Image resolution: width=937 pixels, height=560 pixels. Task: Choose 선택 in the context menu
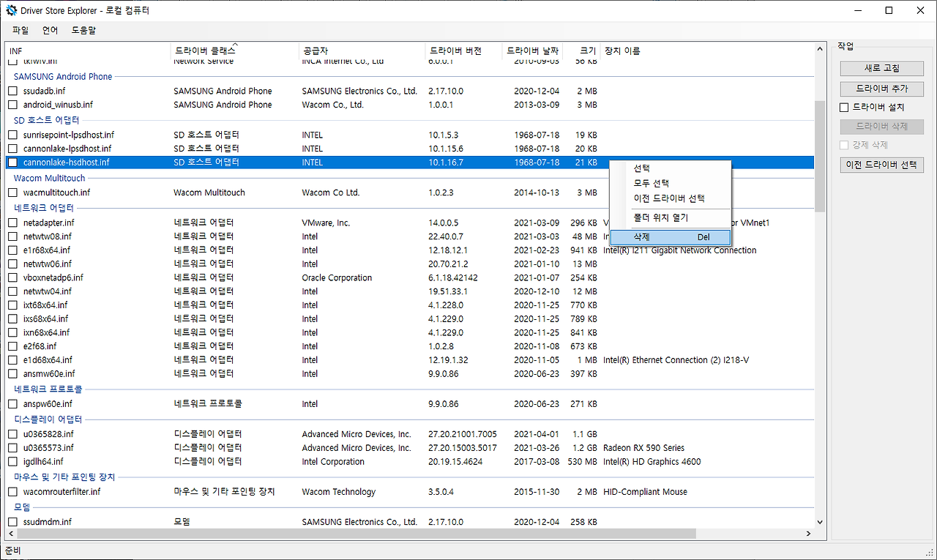(671, 169)
